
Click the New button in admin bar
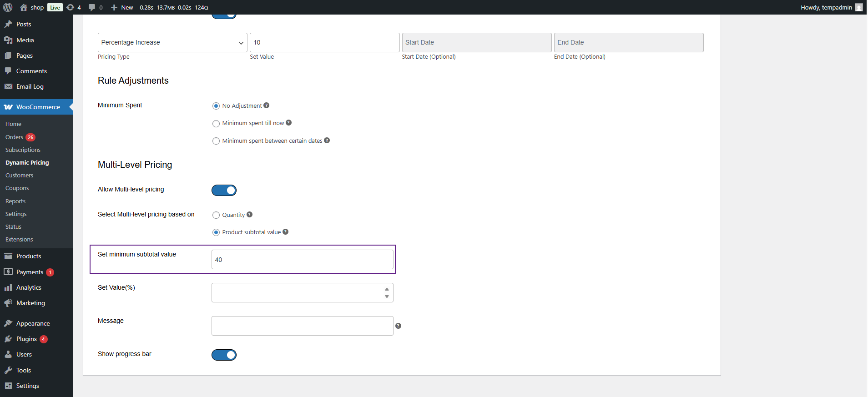tap(122, 7)
